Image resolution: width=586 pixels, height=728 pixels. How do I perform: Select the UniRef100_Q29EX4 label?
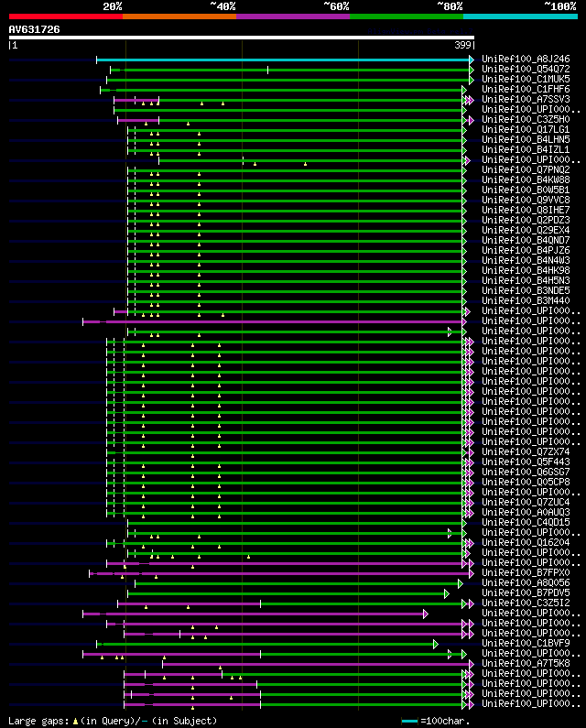526,230
